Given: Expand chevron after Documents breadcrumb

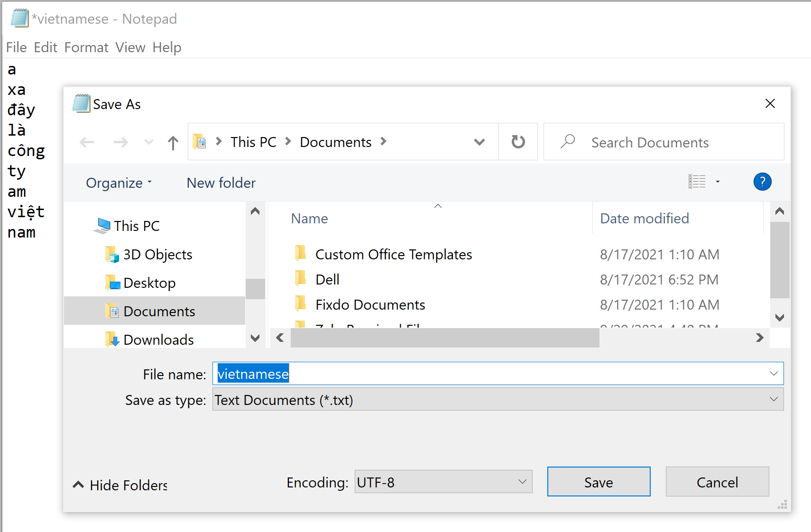Looking at the screenshot, I should pyautogui.click(x=384, y=141).
